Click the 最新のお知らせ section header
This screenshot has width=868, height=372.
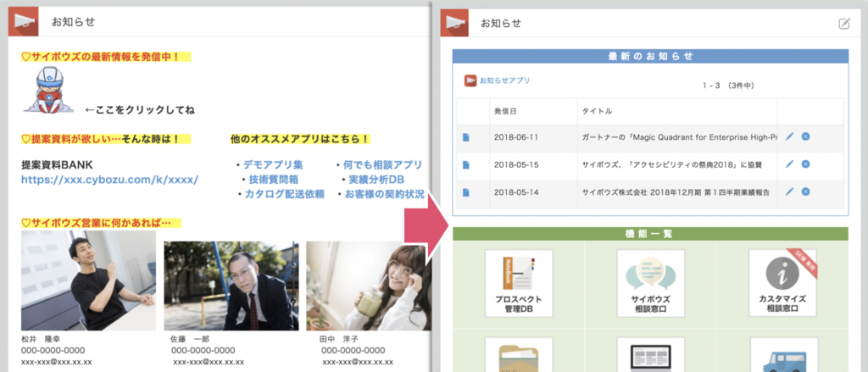click(650, 57)
